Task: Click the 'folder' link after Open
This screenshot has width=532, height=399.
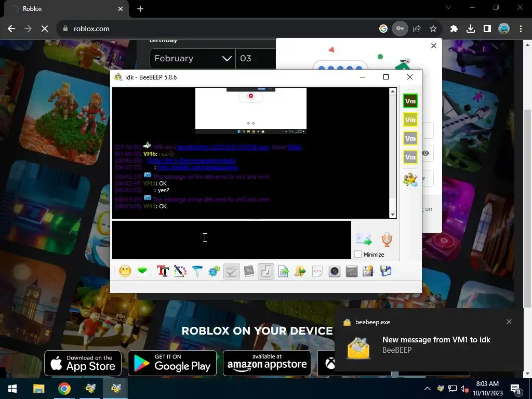Action: pyautogui.click(x=295, y=147)
